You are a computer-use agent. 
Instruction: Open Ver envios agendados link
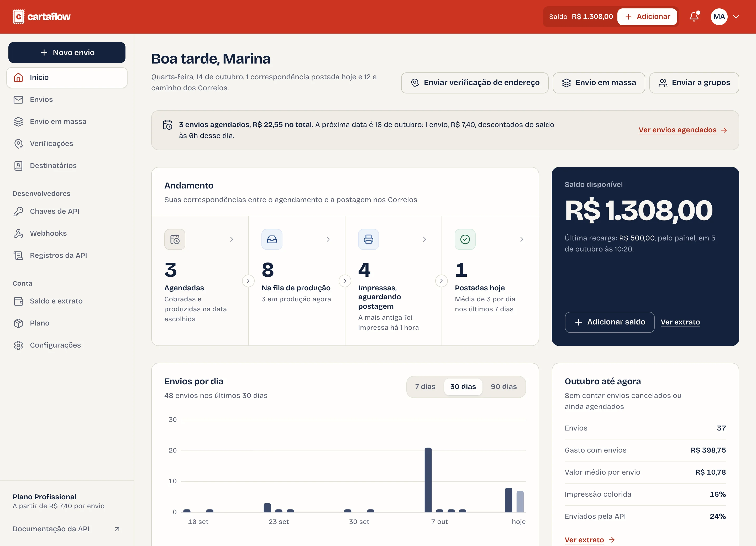tap(683, 130)
